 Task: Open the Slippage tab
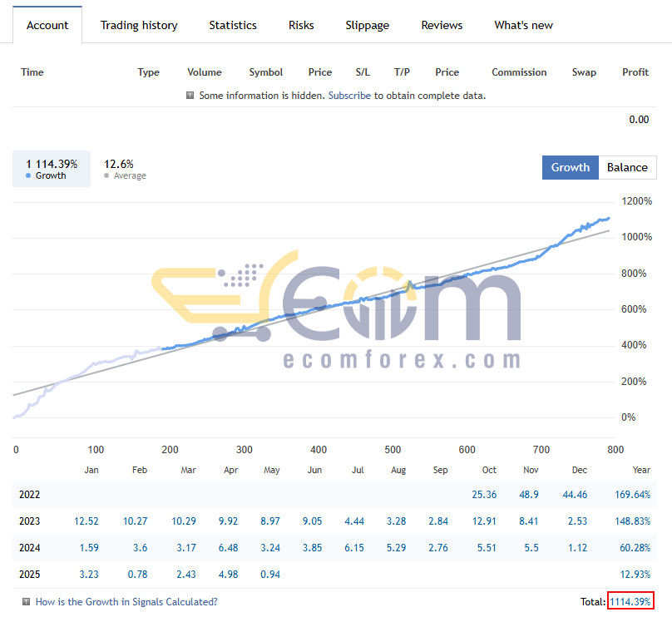coord(368,25)
